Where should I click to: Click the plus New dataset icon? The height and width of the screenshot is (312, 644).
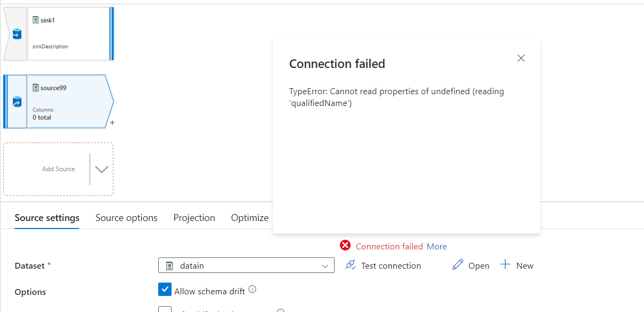pos(505,265)
